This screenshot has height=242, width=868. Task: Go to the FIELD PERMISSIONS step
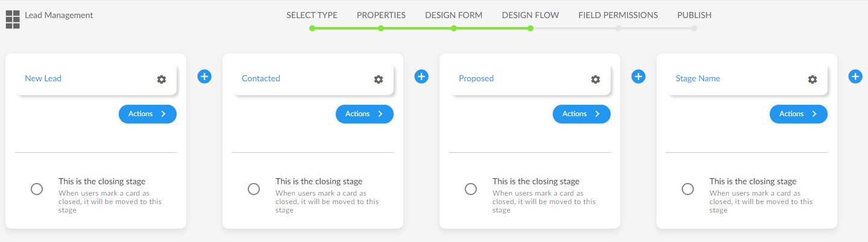(x=618, y=15)
